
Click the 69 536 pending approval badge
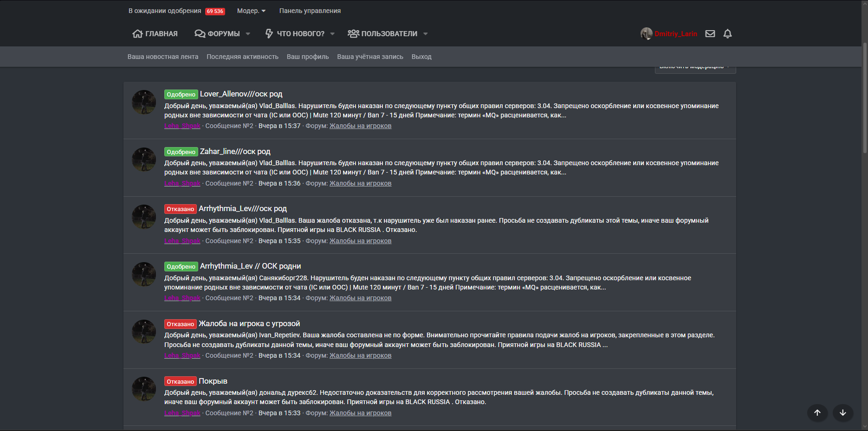[215, 11]
